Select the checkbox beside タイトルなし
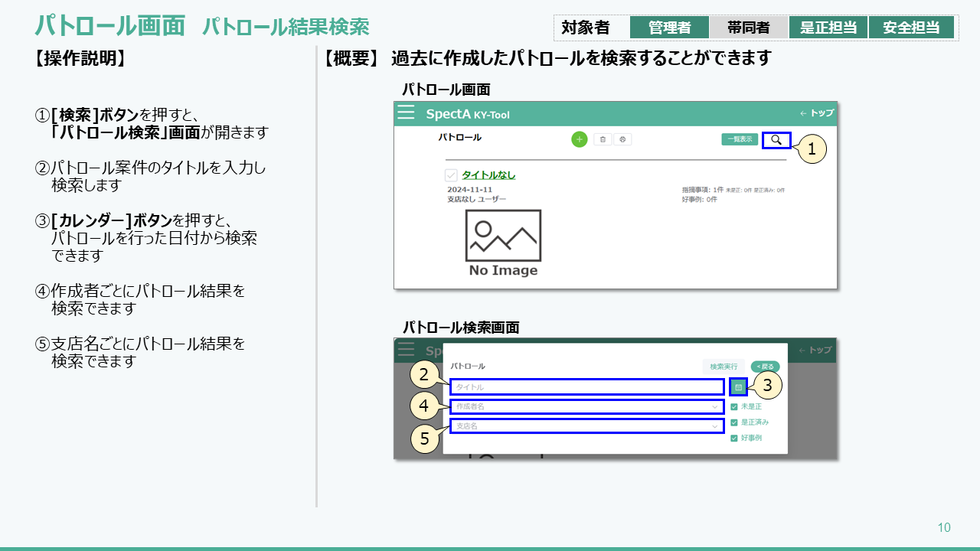 [x=451, y=175]
